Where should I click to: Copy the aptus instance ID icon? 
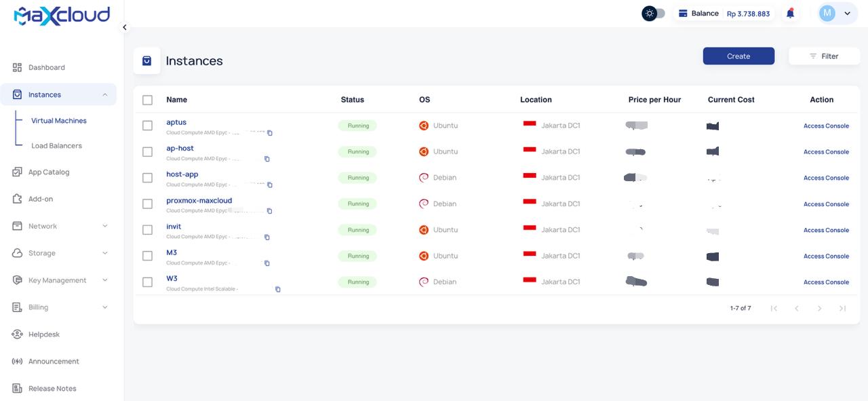click(x=269, y=133)
